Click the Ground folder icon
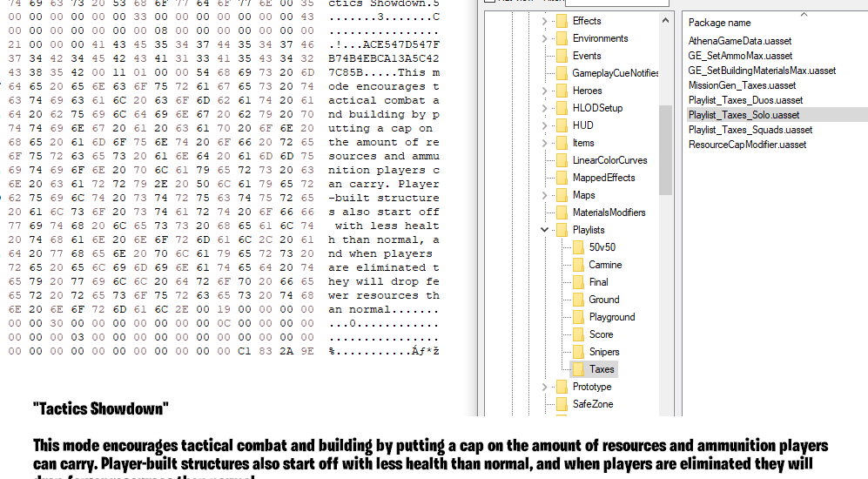Image resolution: width=868 pixels, height=479 pixels. [578, 300]
